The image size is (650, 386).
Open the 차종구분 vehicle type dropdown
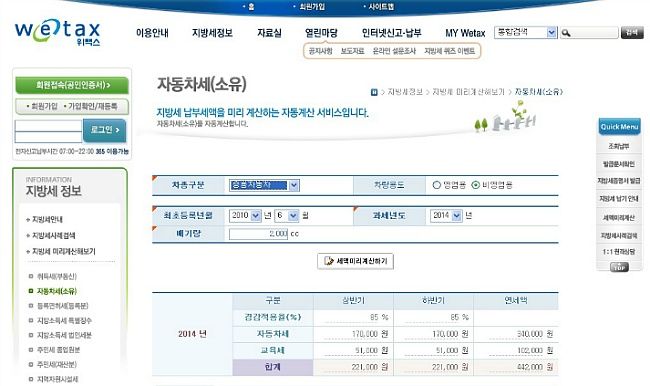coord(264,185)
